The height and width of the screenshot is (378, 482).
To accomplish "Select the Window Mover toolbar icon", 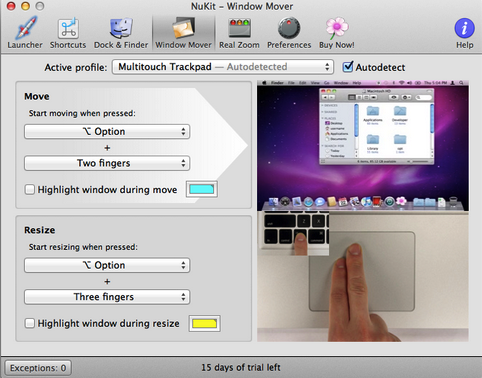I will tap(183, 33).
